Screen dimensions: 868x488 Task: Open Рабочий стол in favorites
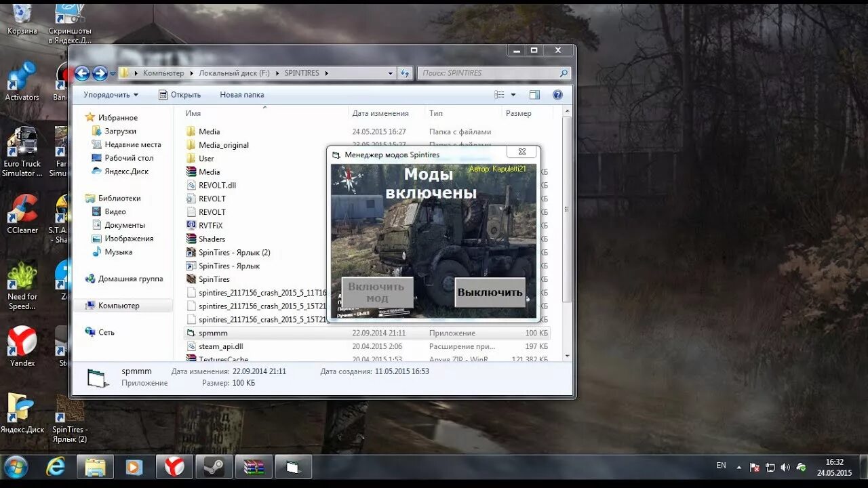(x=123, y=158)
